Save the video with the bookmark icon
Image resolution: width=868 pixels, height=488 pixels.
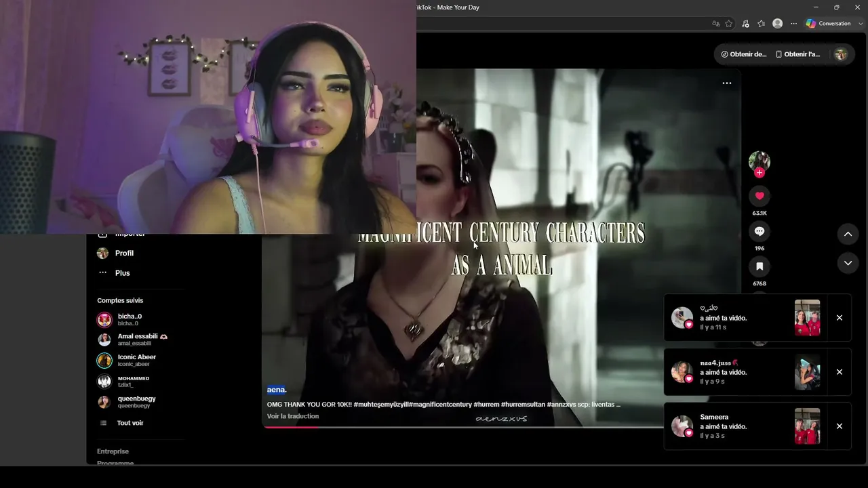[x=759, y=266]
